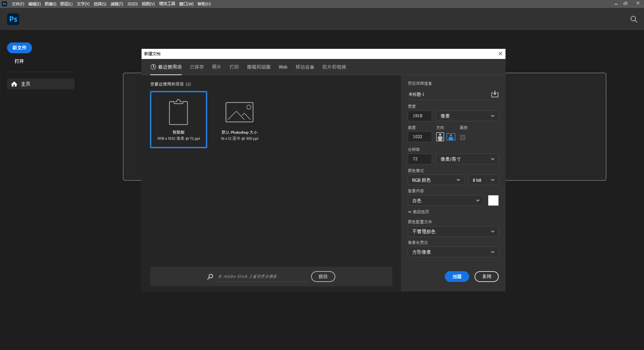Viewport: 644px width, 350px height.
Task: Click the 新文件 button
Action: [19, 47]
